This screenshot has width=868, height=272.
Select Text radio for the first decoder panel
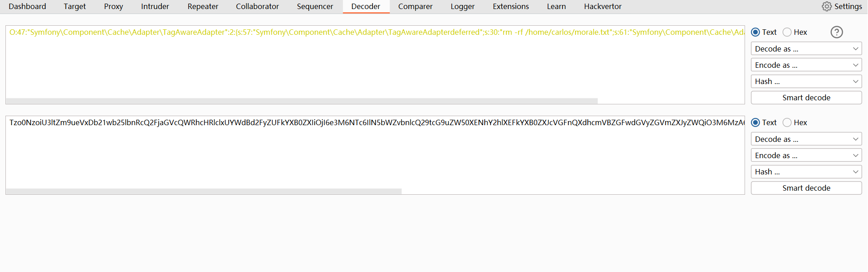(x=755, y=32)
